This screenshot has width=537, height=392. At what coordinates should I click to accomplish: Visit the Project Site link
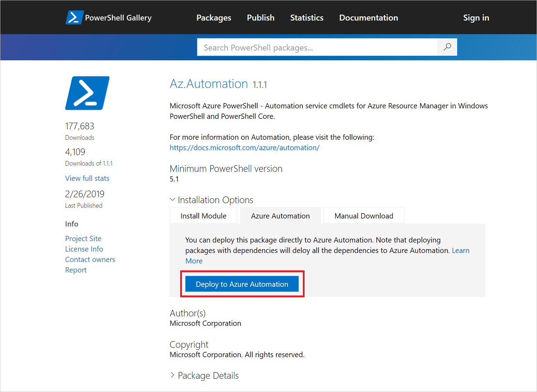pos(83,238)
